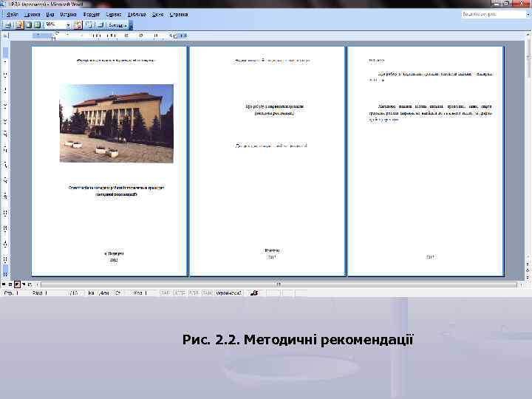This screenshot has height=399, width=532.
Task: Open the Справка menu
Action: tap(179, 15)
